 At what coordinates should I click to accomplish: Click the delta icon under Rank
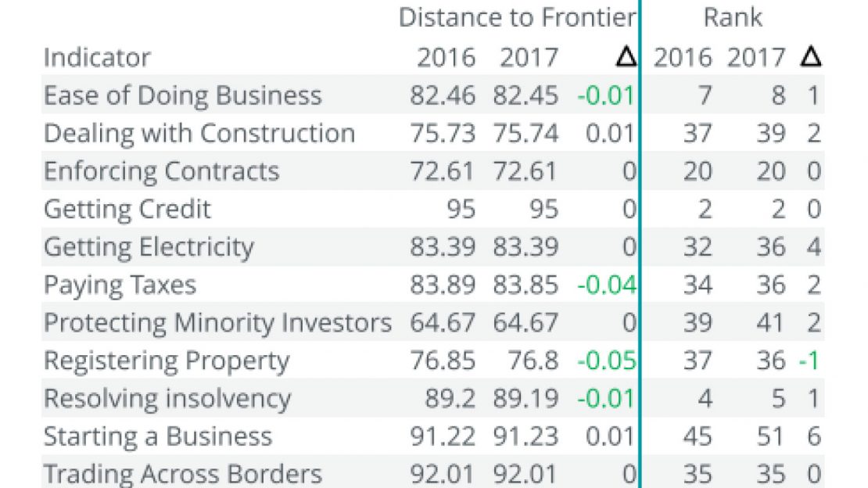[x=811, y=57]
